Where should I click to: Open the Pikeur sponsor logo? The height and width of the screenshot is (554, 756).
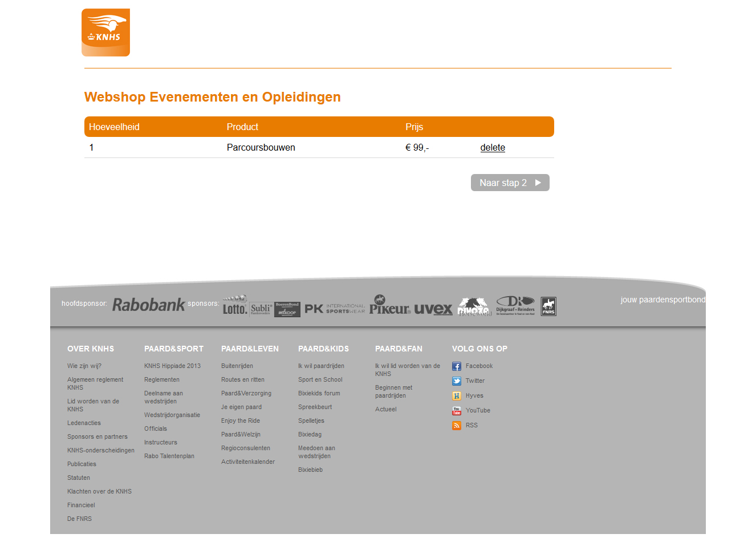tap(389, 305)
